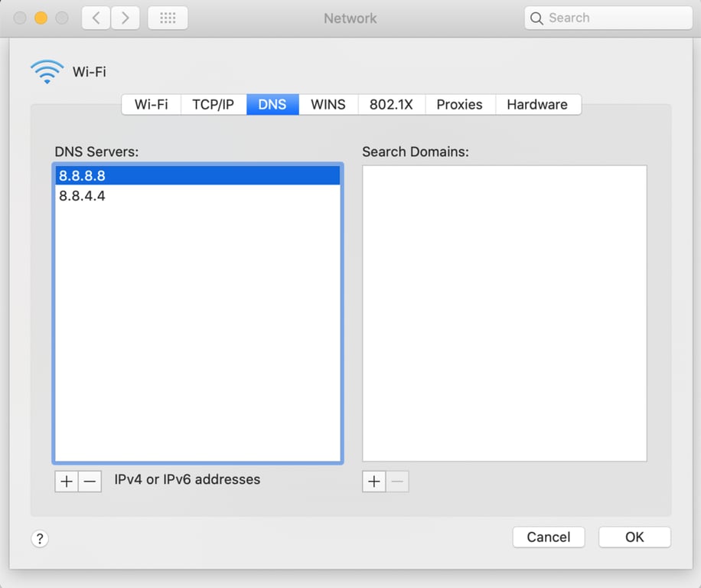Click the minus under Search Domains
Screen dimensions: 701x588
[397, 481]
